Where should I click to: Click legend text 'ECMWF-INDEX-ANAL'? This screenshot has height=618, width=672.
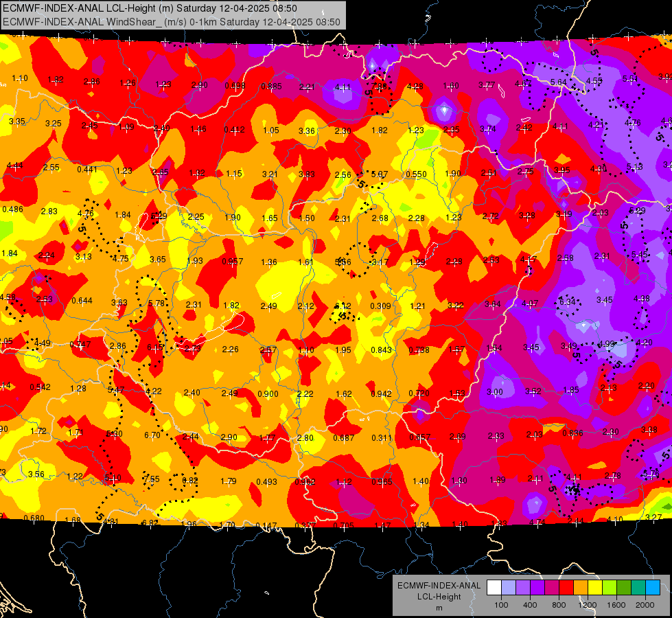(x=439, y=586)
